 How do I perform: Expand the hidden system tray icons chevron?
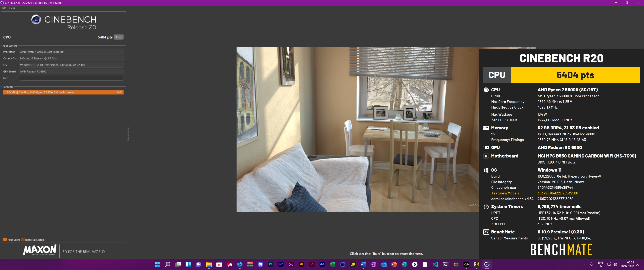(x=585, y=265)
